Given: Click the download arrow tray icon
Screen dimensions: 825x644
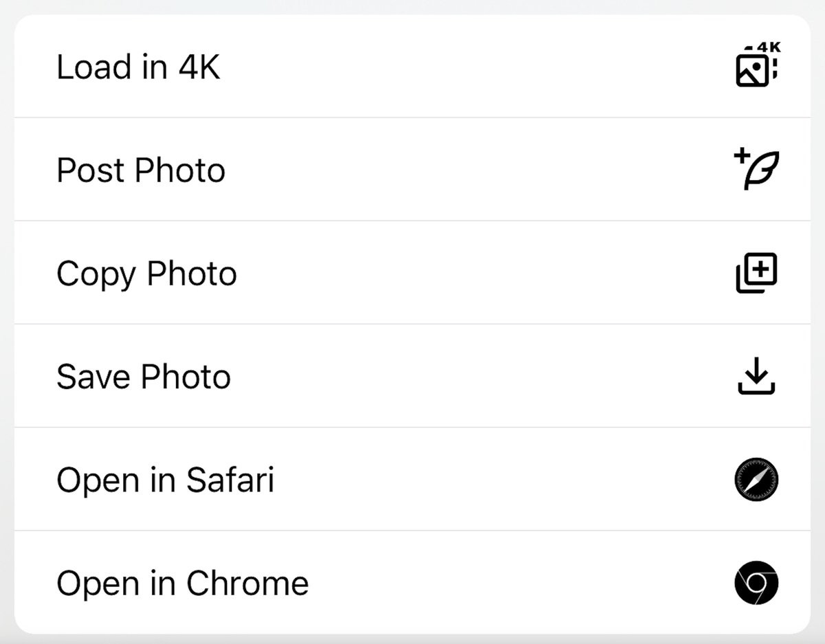Looking at the screenshot, I should click(756, 376).
